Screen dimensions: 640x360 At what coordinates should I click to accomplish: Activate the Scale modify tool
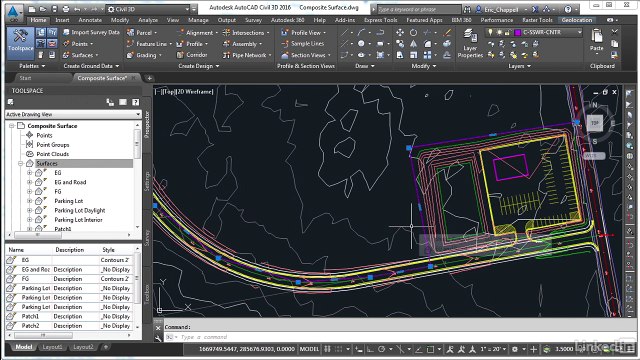click(413, 55)
